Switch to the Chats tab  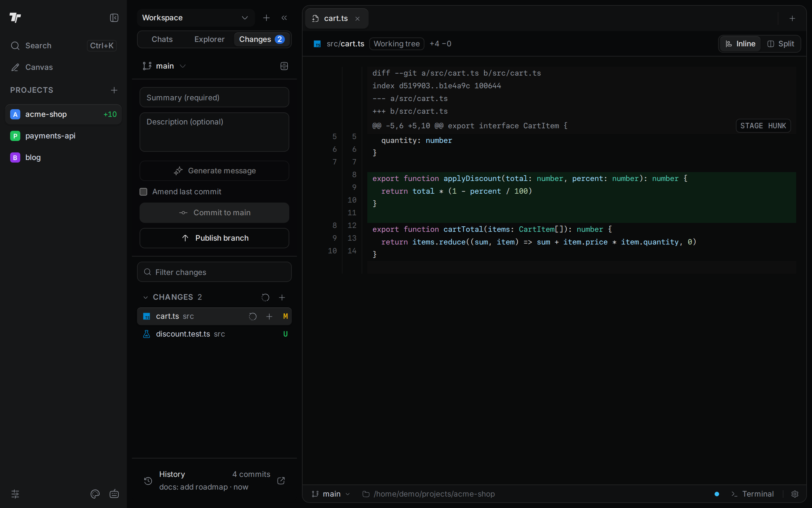coord(162,39)
